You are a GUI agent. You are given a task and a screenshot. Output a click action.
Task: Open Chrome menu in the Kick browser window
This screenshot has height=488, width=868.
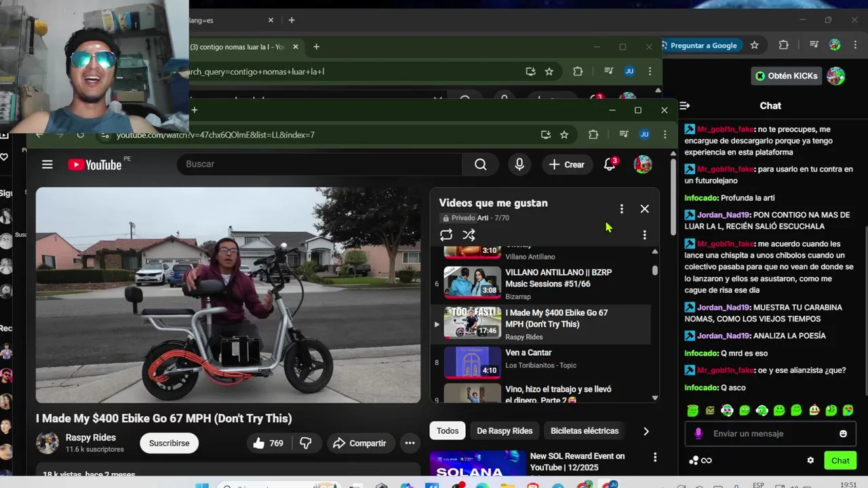click(x=854, y=45)
